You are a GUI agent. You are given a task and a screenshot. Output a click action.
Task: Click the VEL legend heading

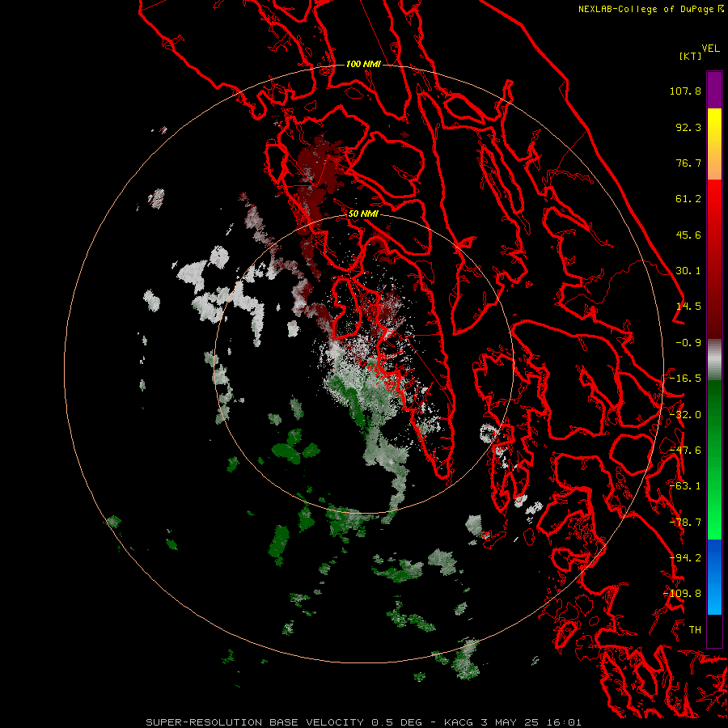710,49
